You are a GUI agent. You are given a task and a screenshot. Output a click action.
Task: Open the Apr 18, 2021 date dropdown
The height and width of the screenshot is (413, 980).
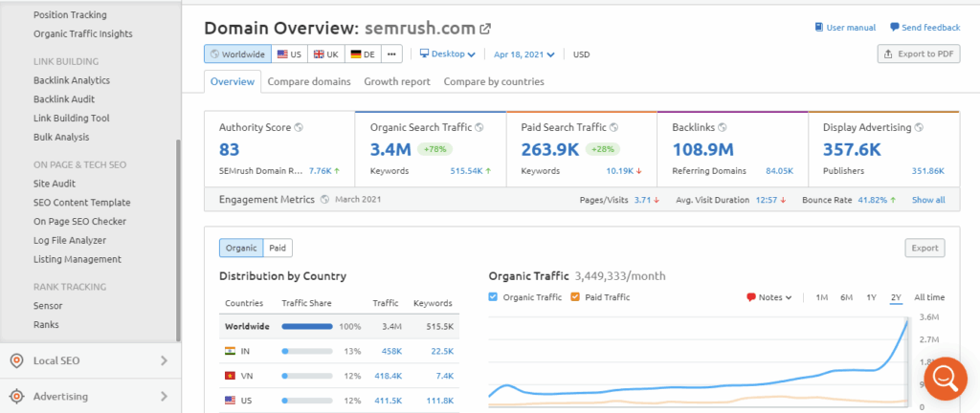click(526, 54)
